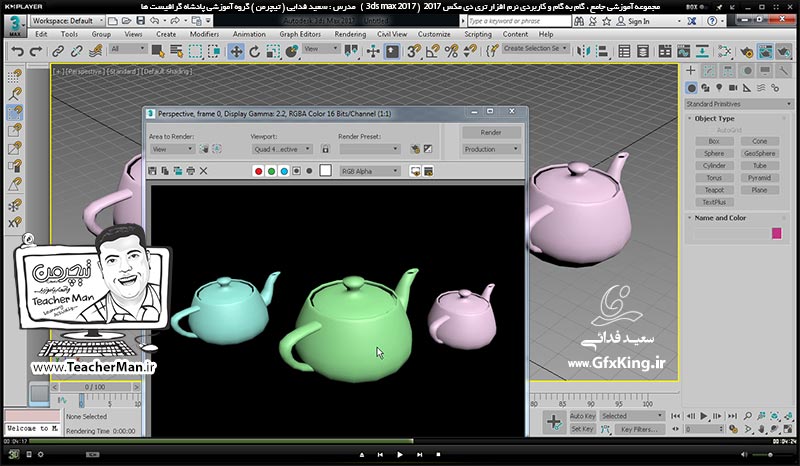Toggle the Red channel button
The image size is (800, 466).
pos(259,171)
